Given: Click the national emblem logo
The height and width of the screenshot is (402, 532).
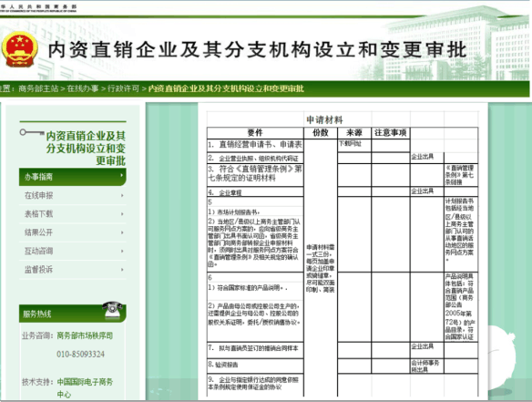Looking at the screenshot, I should (x=19, y=49).
